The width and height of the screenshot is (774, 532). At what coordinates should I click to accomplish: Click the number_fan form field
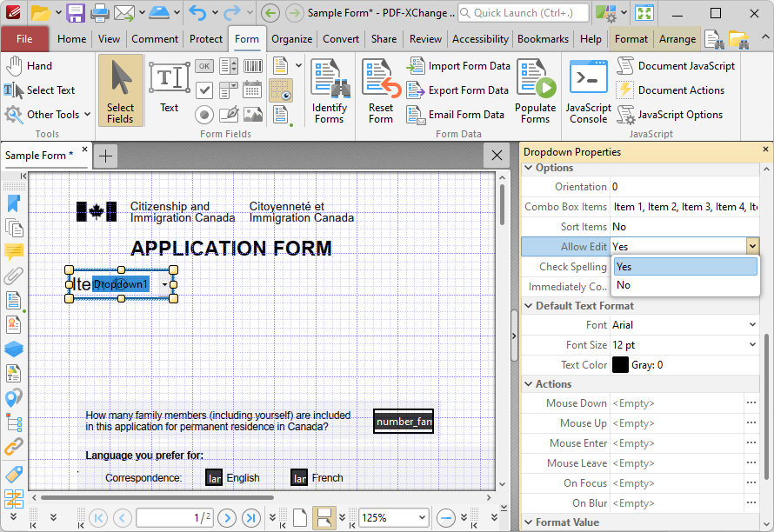(404, 422)
